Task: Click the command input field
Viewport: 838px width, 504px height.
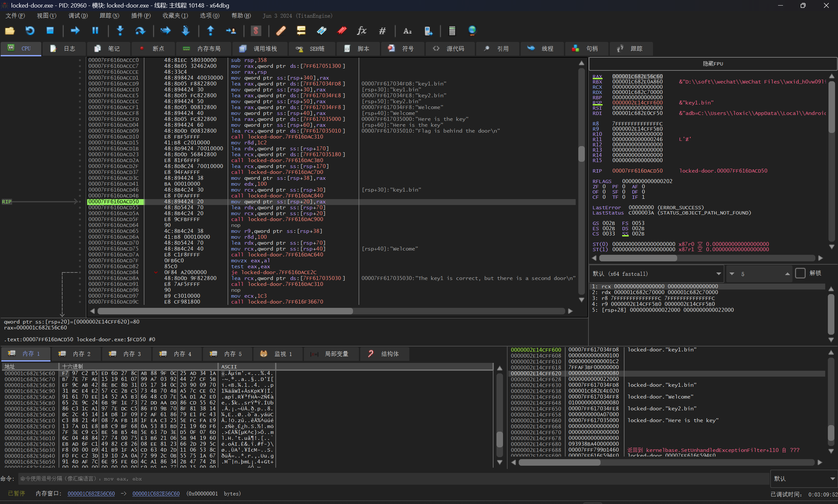Action: click(x=394, y=478)
